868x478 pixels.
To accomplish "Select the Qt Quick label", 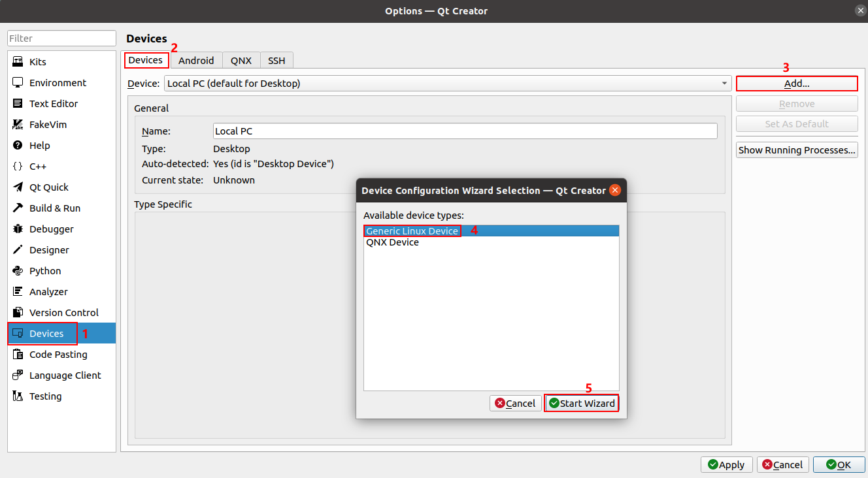I will tap(49, 187).
